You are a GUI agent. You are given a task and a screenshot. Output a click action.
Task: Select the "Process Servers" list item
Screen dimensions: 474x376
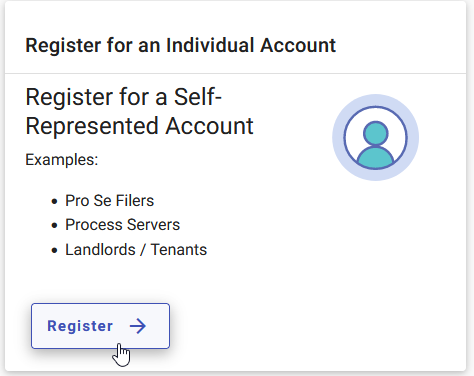pyautogui.click(x=122, y=225)
